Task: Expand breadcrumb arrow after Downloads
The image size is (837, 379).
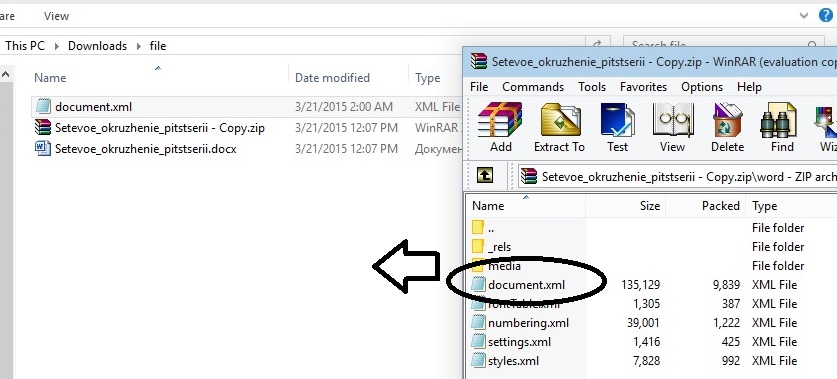Action: pyautogui.click(x=138, y=46)
